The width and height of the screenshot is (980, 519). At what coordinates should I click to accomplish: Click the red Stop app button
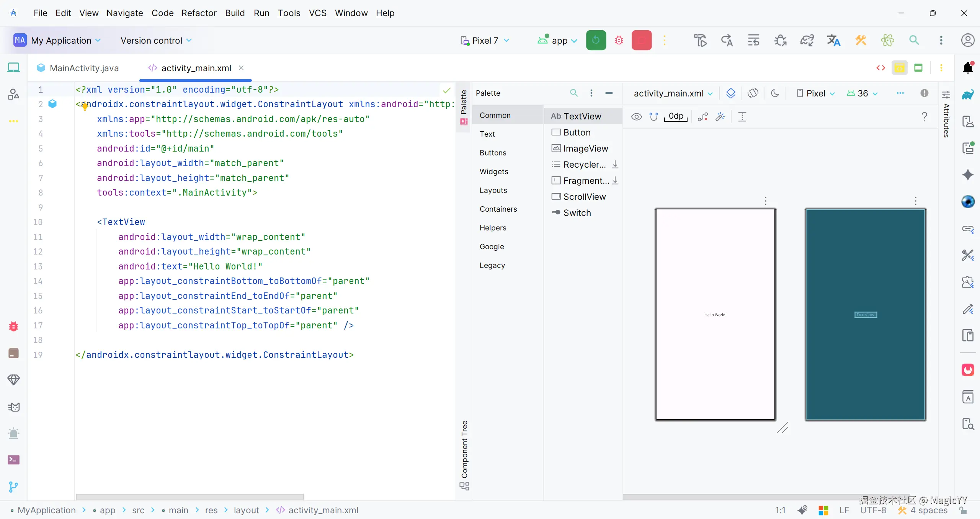(641, 40)
